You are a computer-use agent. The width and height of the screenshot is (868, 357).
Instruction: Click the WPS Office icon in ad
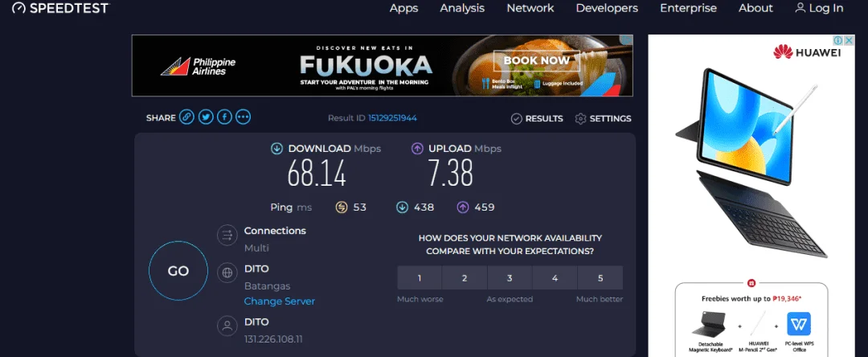pos(799,324)
